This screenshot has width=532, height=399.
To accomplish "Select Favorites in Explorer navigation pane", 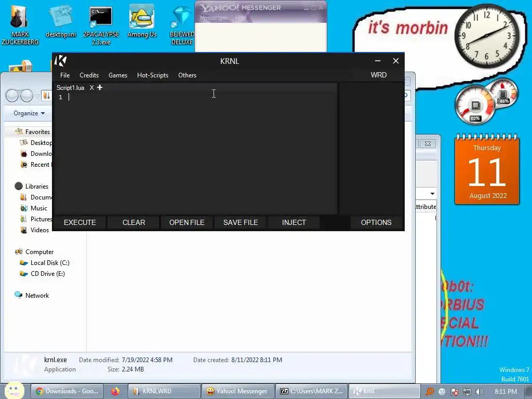I will click(33, 131).
